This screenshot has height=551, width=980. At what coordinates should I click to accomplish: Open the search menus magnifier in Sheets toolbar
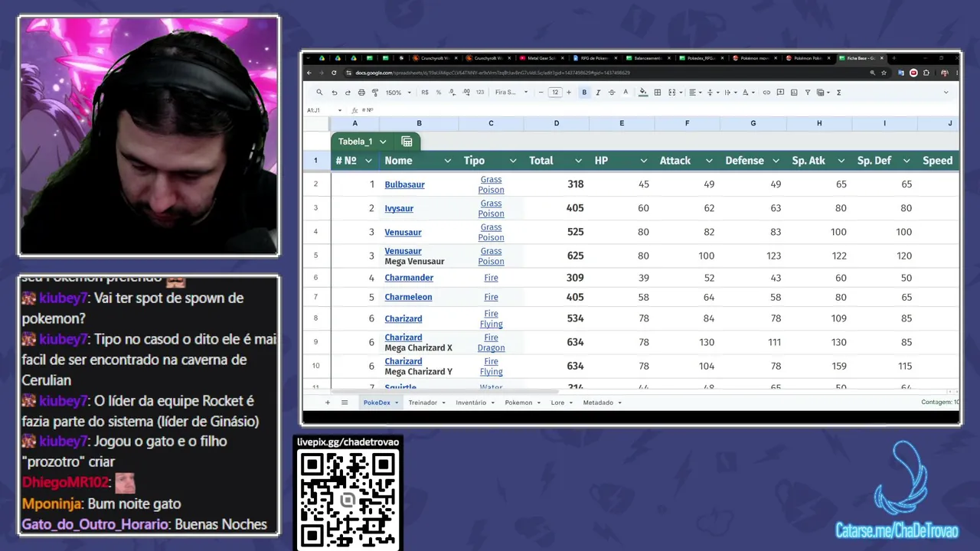pyautogui.click(x=319, y=93)
